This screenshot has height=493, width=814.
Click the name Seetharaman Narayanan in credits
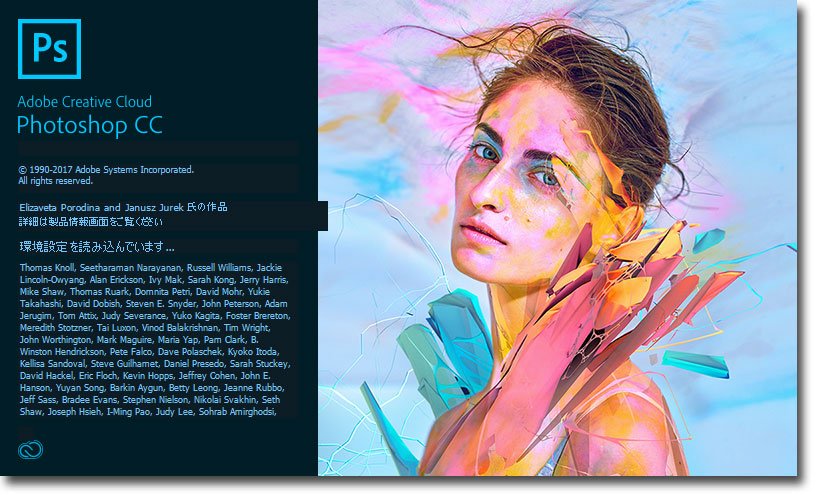[x=131, y=268]
